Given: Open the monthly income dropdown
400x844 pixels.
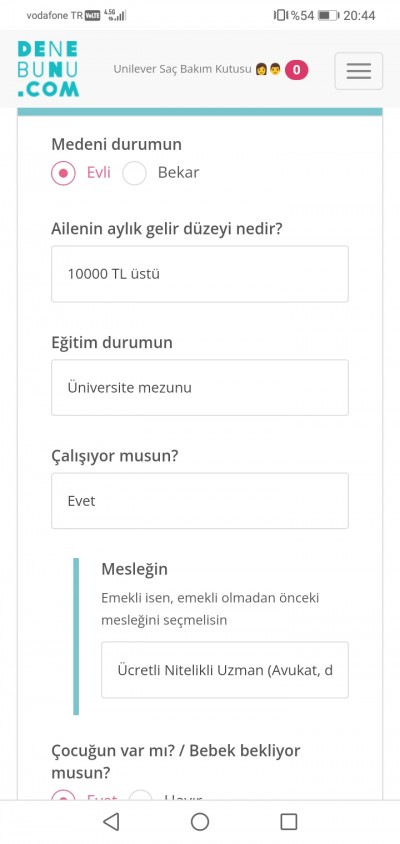Looking at the screenshot, I should point(200,274).
